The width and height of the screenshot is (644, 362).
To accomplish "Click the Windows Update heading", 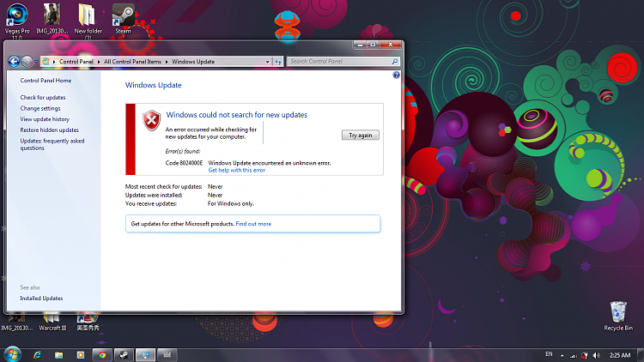I will [153, 85].
